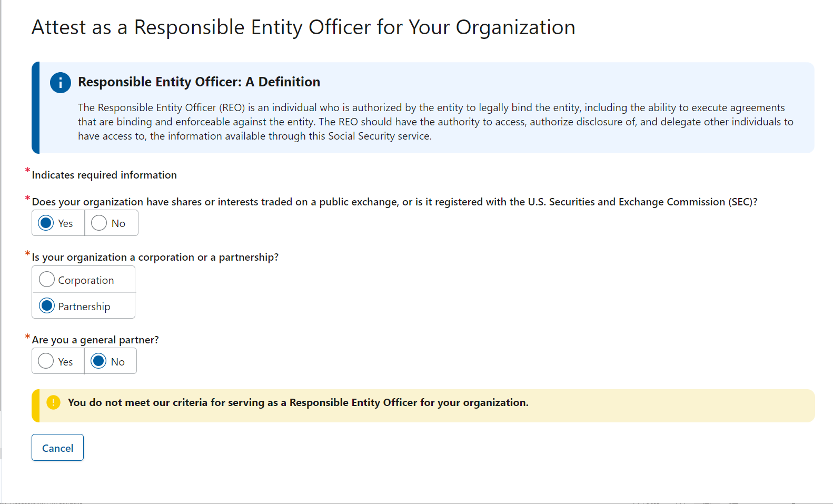Select Yes for general partner question

pyautogui.click(x=46, y=361)
